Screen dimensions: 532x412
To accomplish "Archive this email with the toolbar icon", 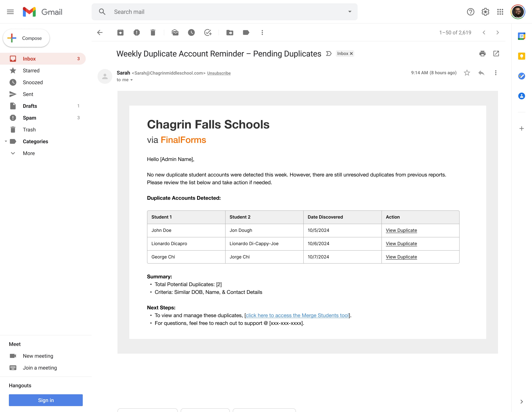I will 120,32.
